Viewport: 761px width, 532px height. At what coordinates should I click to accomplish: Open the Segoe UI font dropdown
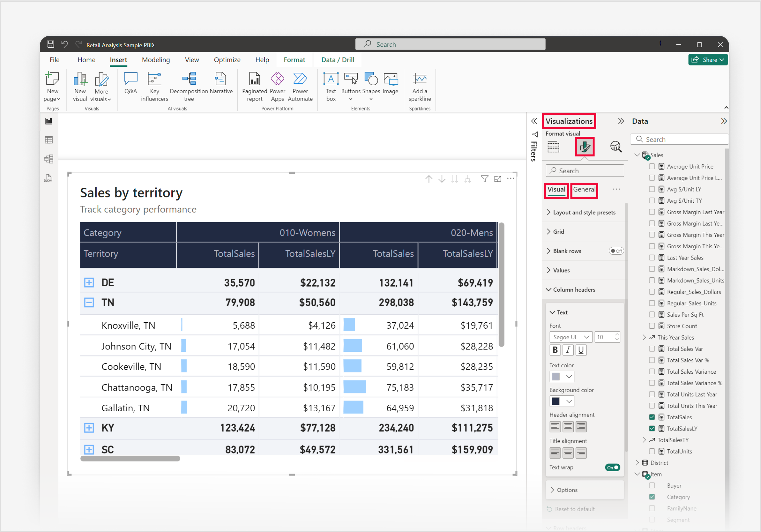point(570,337)
